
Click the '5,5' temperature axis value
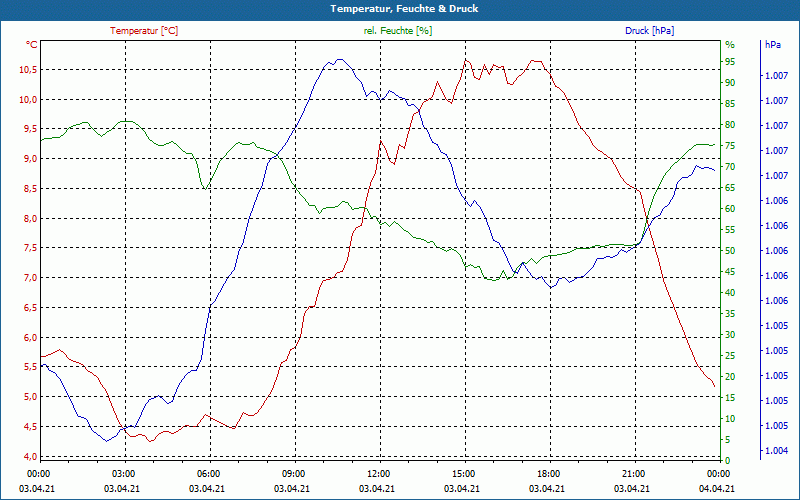click(30, 367)
